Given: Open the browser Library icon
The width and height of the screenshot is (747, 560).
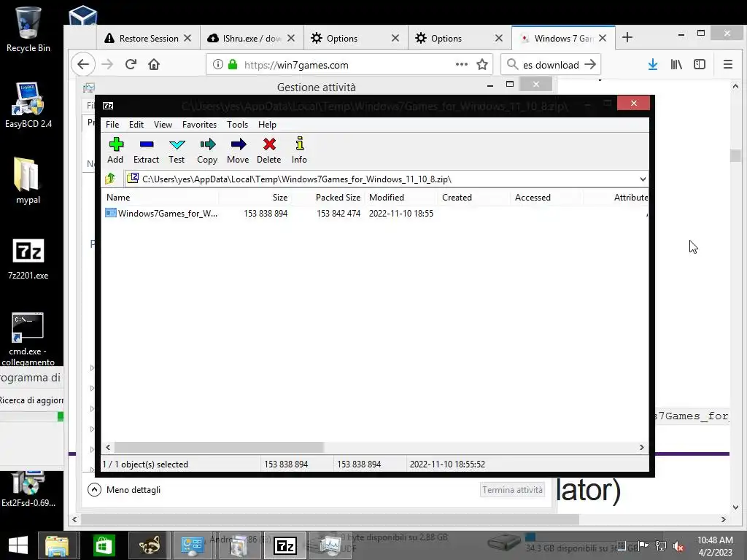Looking at the screenshot, I should coord(676,64).
